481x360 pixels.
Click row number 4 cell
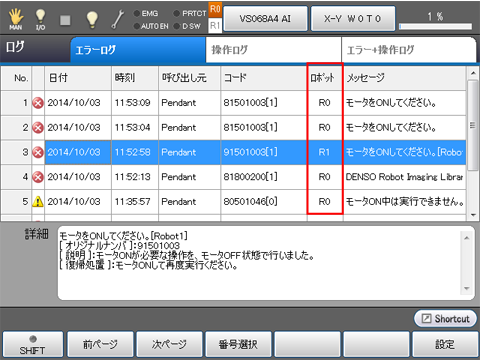click(x=16, y=177)
